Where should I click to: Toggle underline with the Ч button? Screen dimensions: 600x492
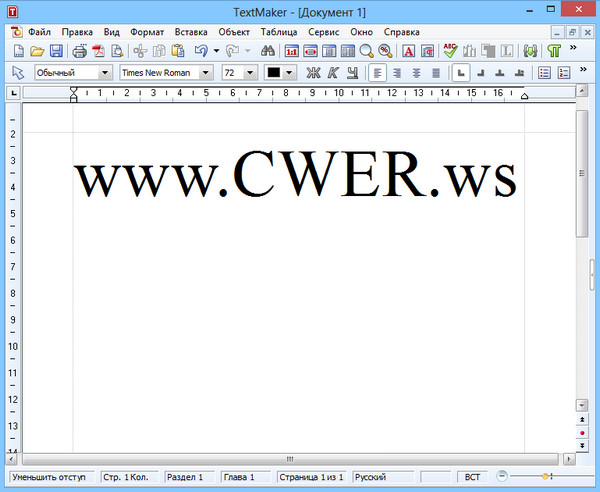coord(351,73)
